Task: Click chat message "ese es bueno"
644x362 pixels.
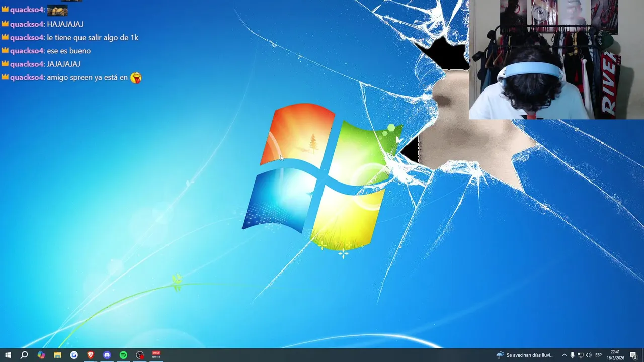Action: 68,51
